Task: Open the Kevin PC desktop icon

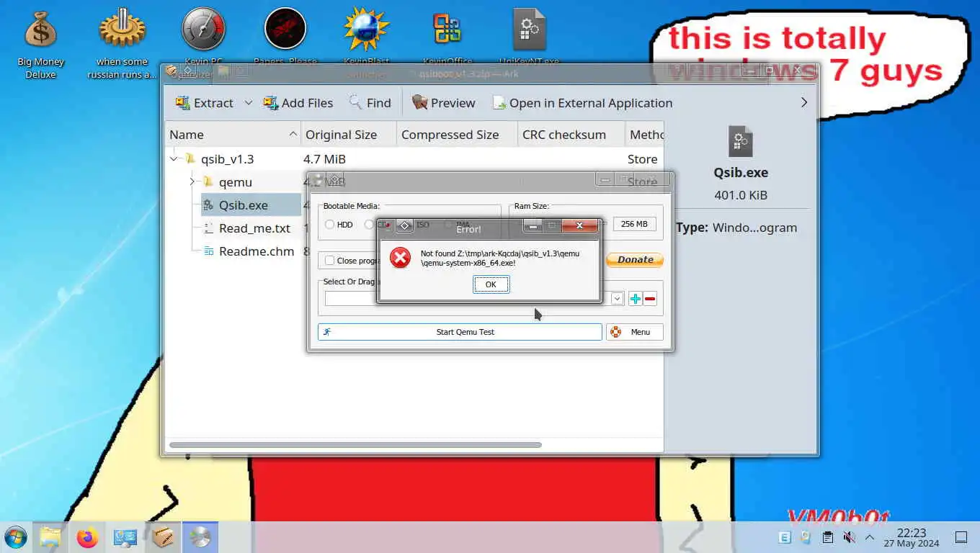Action: point(204,37)
